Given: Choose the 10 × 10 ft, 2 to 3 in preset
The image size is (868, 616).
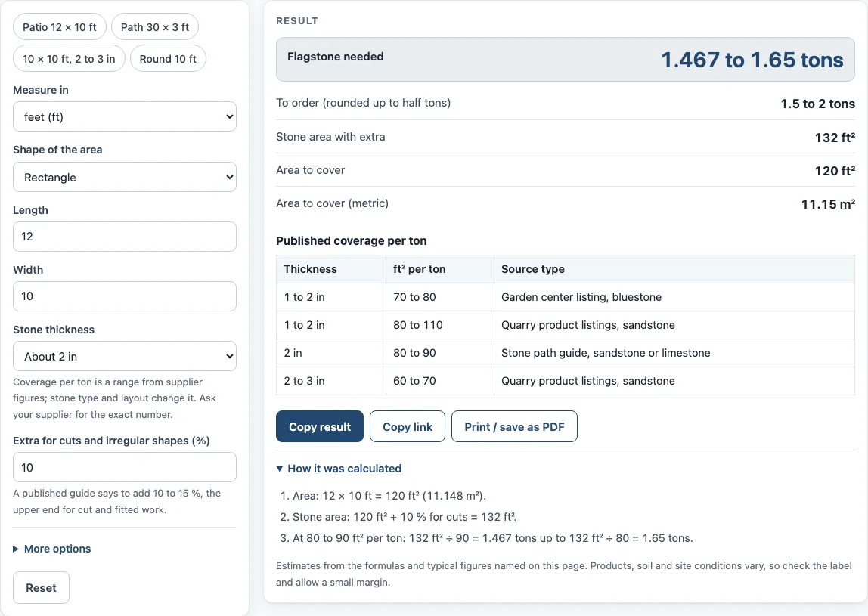Looking at the screenshot, I should [x=70, y=59].
